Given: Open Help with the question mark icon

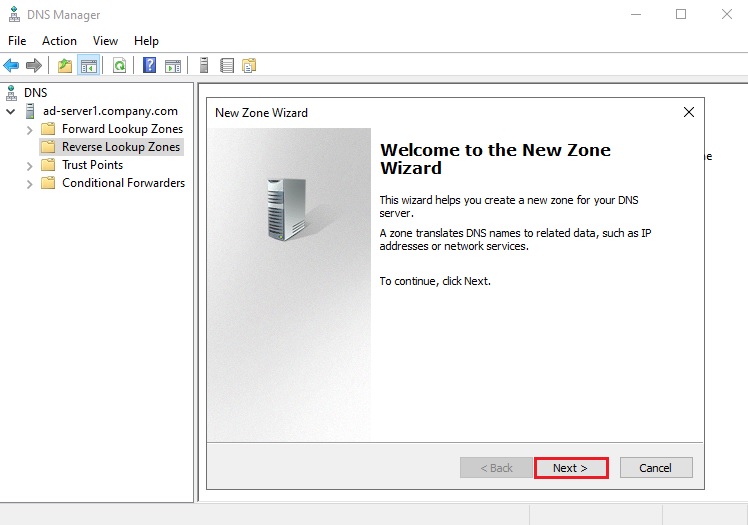Looking at the screenshot, I should pos(149,66).
